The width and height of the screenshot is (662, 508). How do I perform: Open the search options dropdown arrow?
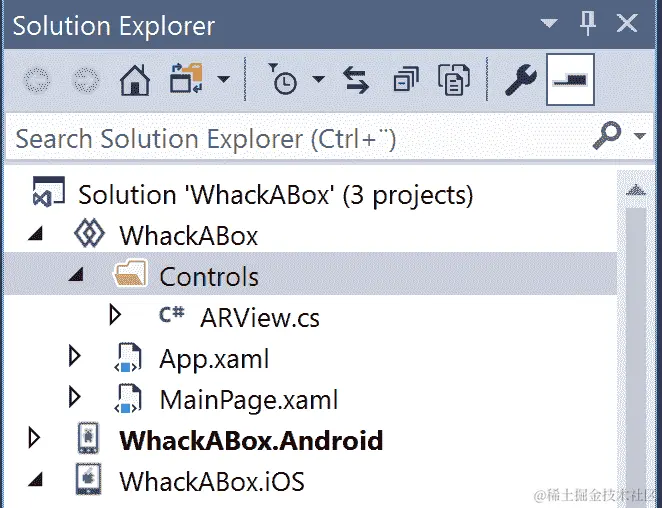click(640, 136)
